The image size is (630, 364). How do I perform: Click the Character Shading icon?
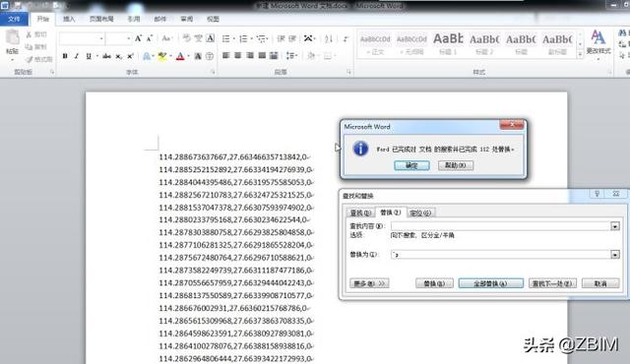coord(198,56)
